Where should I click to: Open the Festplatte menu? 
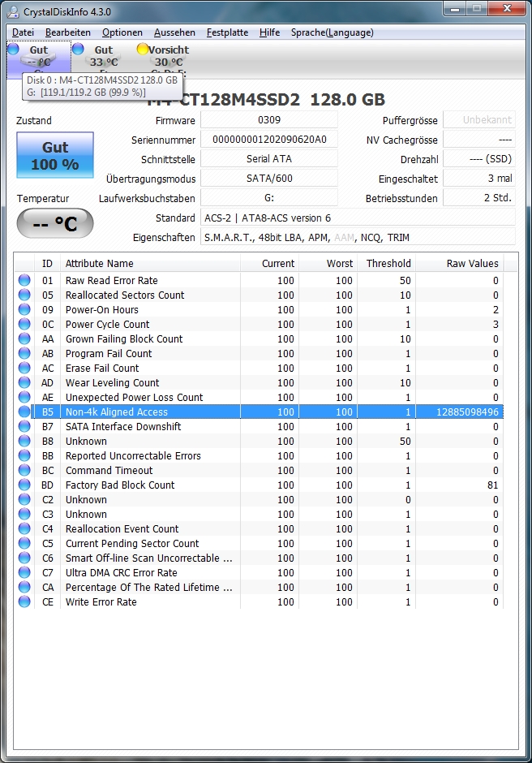(227, 32)
